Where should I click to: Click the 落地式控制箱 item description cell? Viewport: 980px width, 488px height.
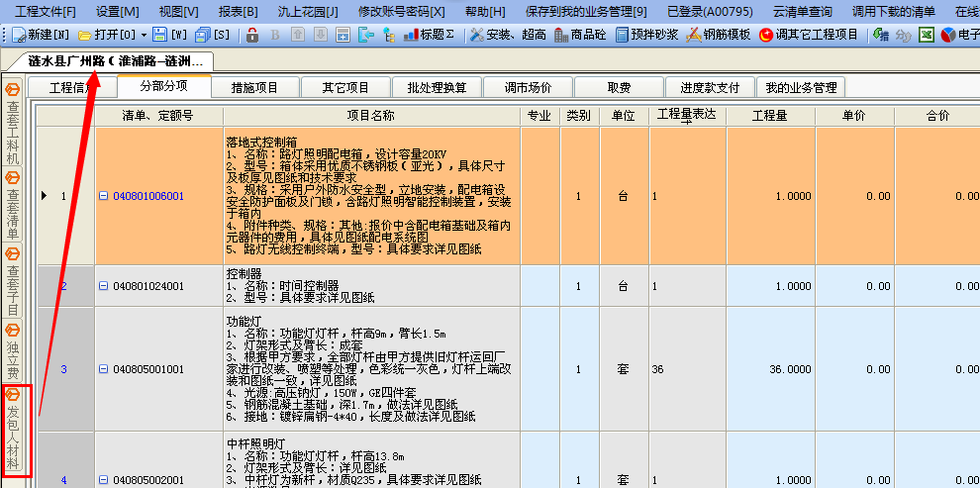click(x=371, y=196)
